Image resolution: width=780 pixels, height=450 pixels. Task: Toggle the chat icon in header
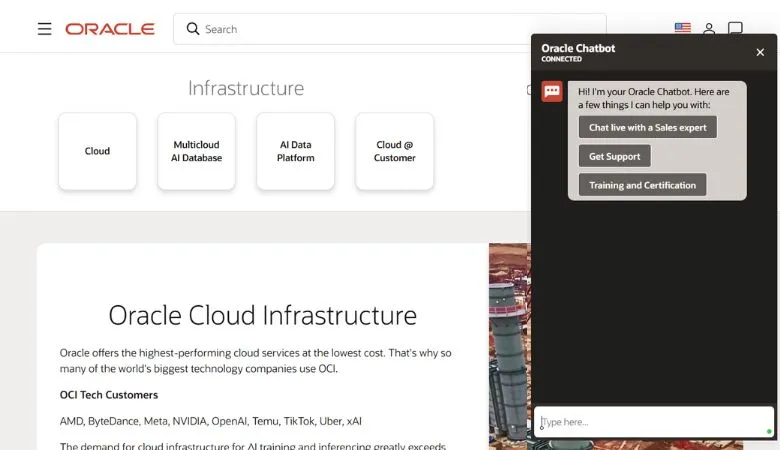(x=735, y=28)
